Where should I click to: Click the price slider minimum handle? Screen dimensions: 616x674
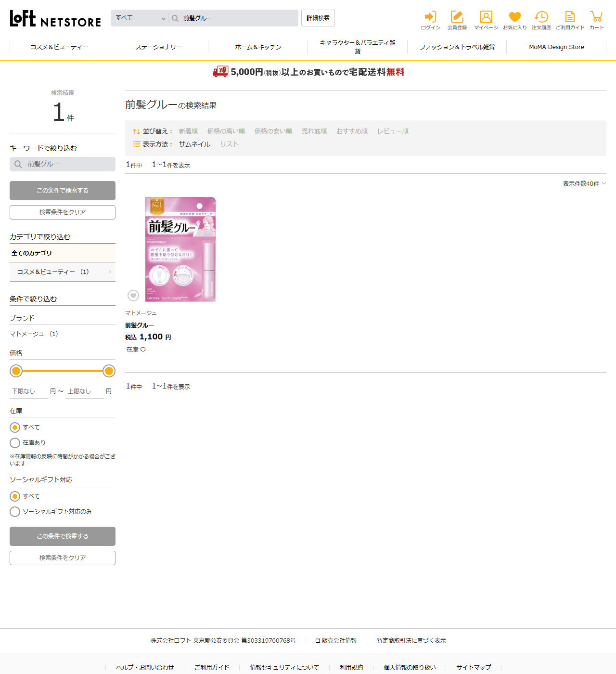[x=16, y=371]
